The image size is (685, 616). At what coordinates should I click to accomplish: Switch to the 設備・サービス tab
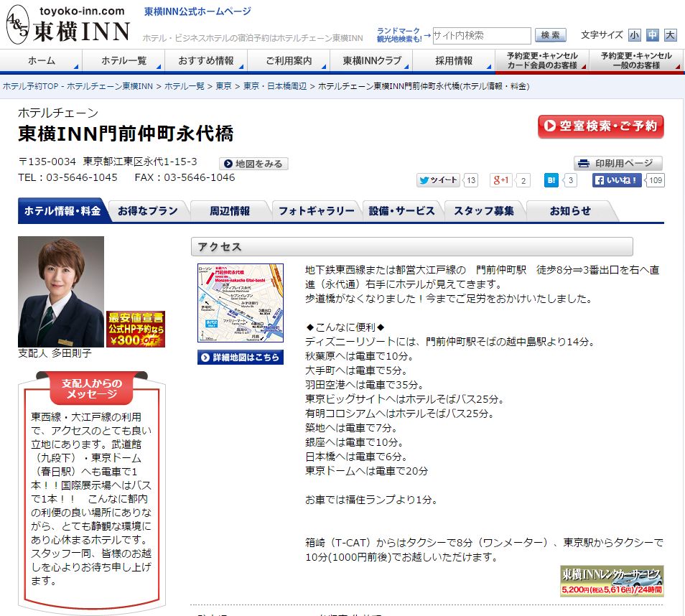402,211
